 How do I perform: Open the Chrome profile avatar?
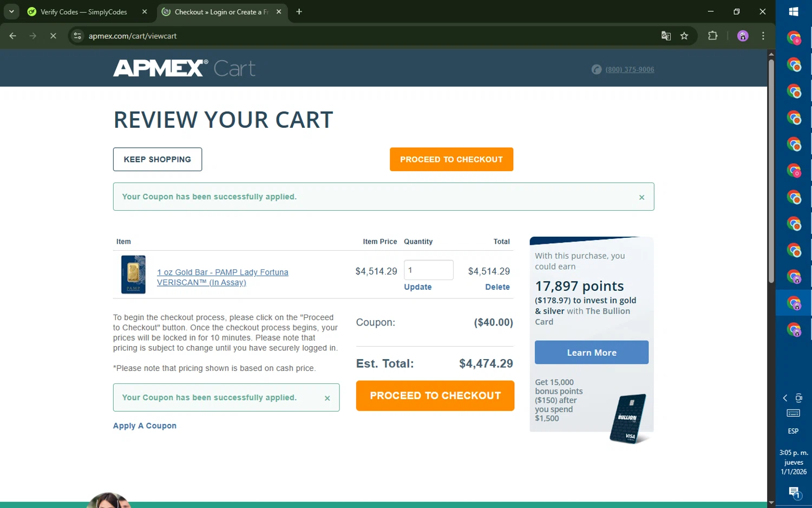[743, 36]
